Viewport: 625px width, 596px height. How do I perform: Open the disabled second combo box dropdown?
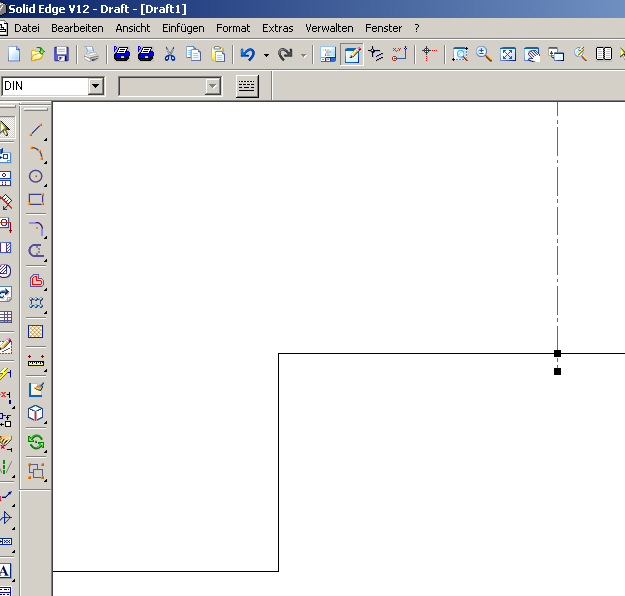pyautogui.click(x=213, y=86)
